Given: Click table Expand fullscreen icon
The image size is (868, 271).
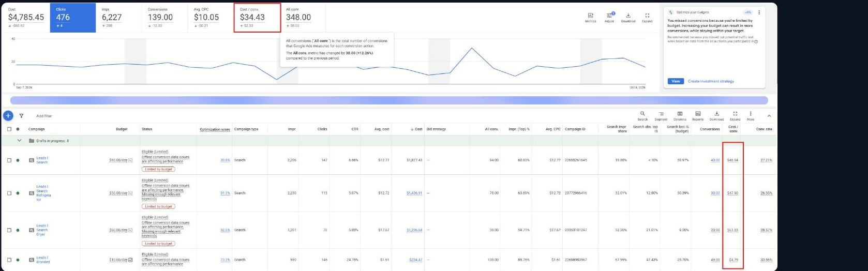Looking at the screenshot, I should coord(735,114).
